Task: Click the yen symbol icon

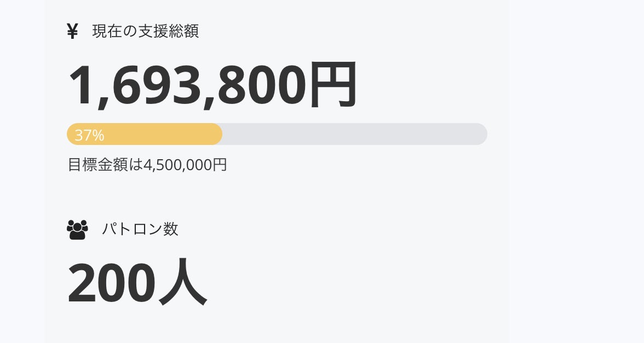Action: (72, 32)
